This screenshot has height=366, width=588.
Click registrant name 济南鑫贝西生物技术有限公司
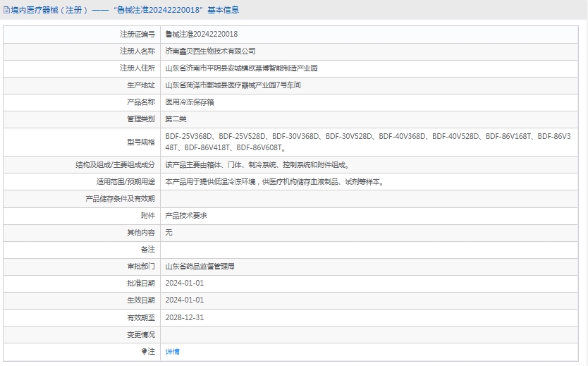coord(210,51)
